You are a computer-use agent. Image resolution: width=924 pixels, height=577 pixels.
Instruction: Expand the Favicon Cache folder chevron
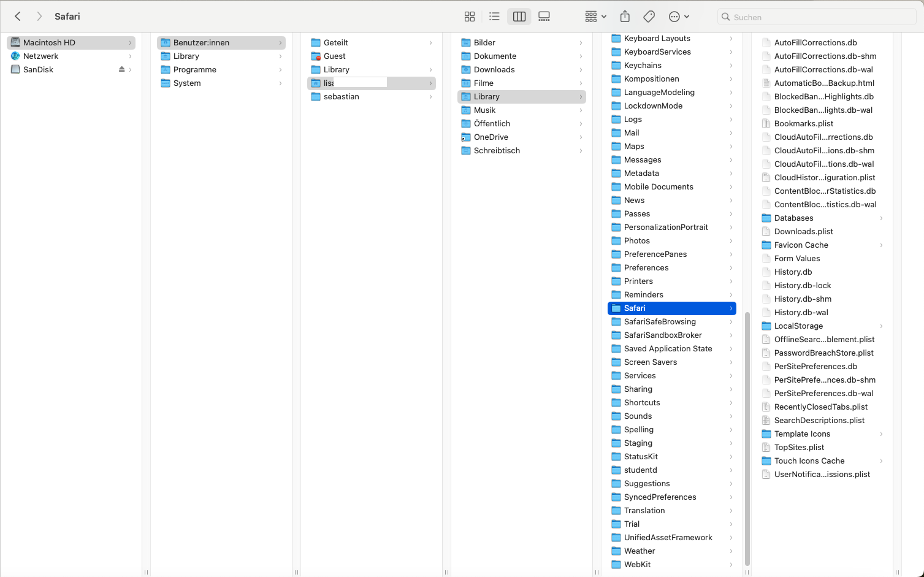(x=881, y=245)
